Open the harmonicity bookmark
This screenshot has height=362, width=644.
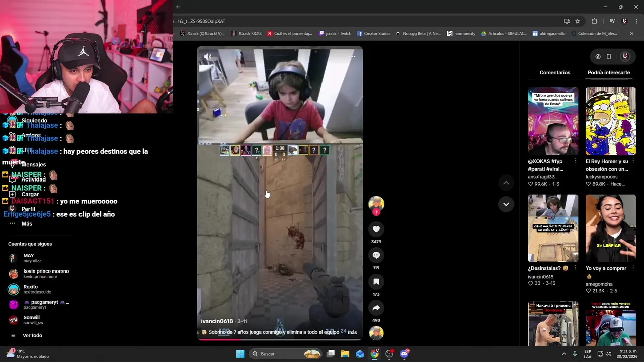click(461, 34)
